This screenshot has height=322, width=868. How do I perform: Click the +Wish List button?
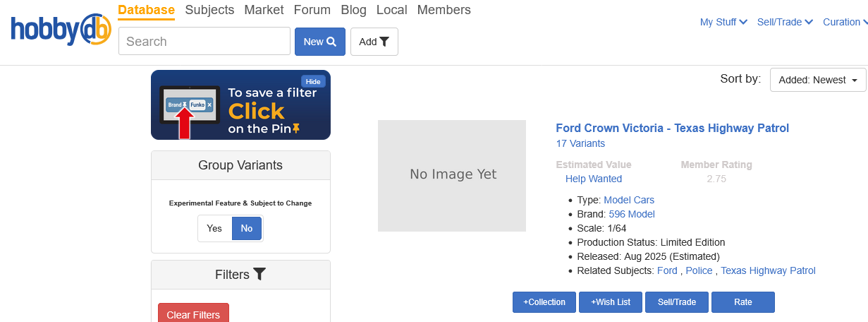pos(611,302)
